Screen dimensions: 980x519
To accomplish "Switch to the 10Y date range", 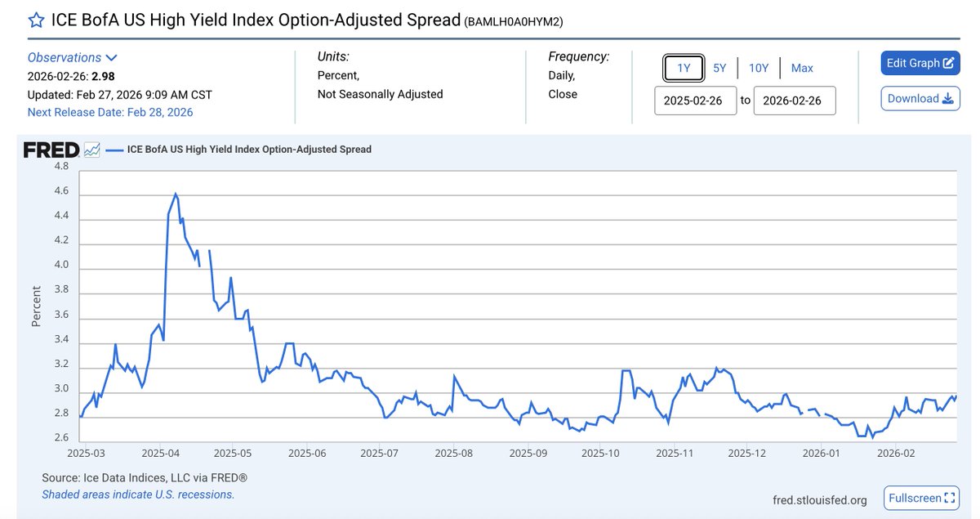I will click(x=759, y=68).
